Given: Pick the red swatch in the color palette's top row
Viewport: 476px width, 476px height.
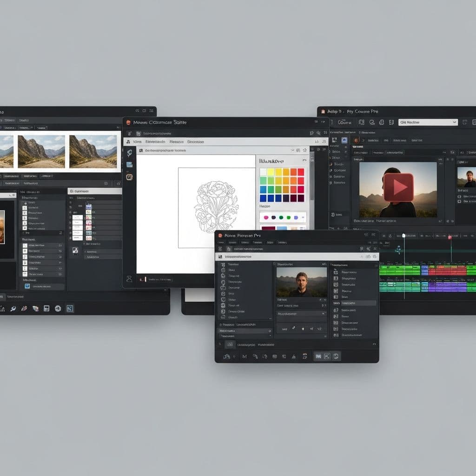Looking at the screenshot, I should pos(301,172).
